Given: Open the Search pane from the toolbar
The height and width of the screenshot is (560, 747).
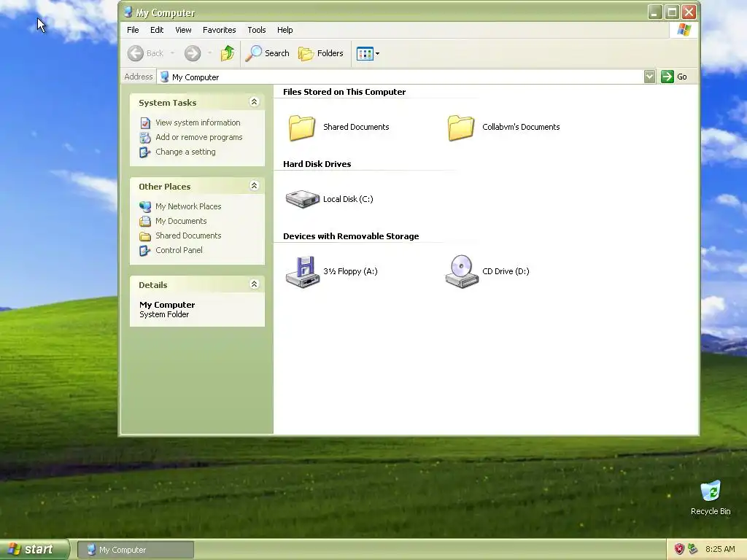Looking at the screenshot, I should point(267,53).
